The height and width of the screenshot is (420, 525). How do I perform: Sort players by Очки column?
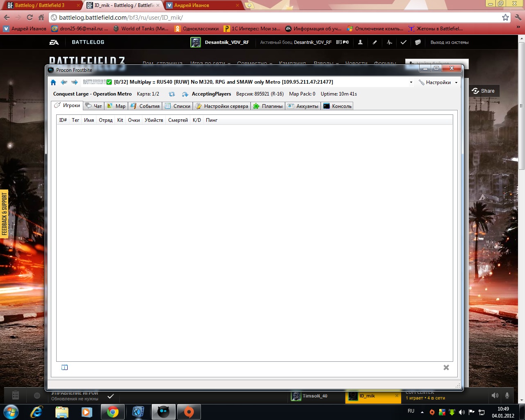click(134, 120)
